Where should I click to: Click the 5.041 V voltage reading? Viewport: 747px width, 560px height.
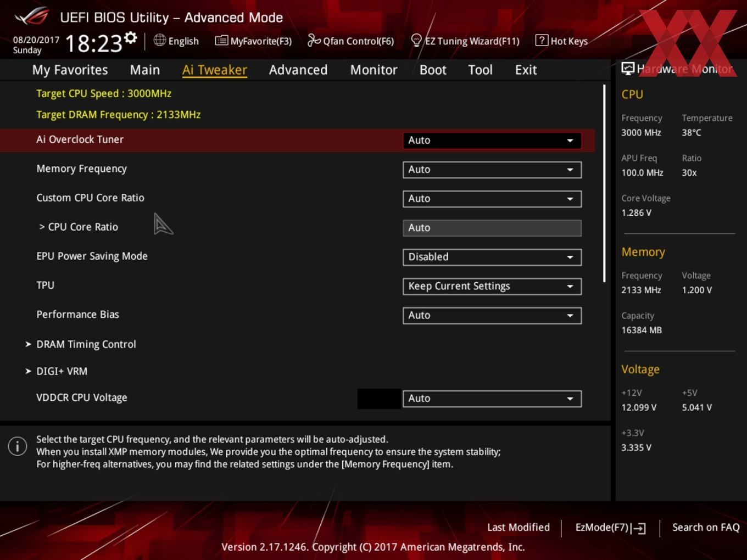point(697,407)
